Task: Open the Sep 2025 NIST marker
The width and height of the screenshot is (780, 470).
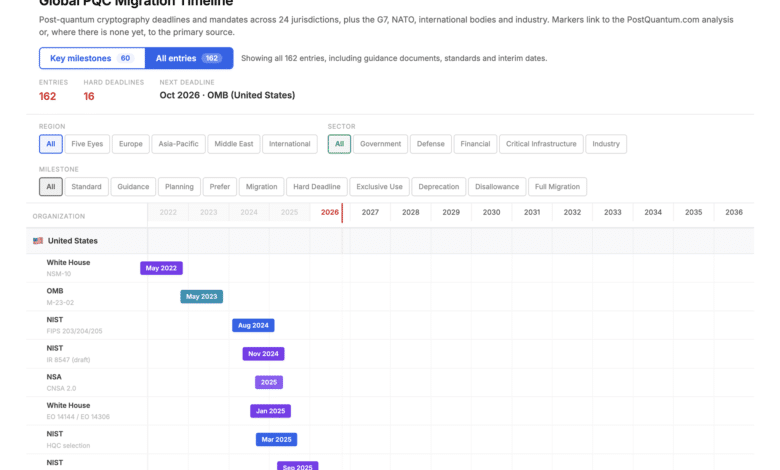Action: 297,467
